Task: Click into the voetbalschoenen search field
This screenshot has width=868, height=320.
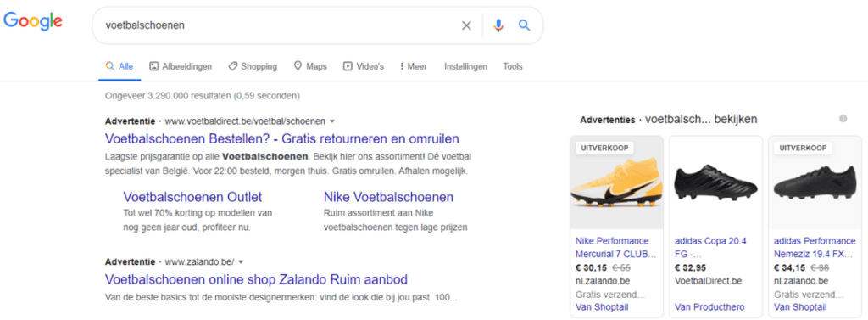Action: coord(277,25)
